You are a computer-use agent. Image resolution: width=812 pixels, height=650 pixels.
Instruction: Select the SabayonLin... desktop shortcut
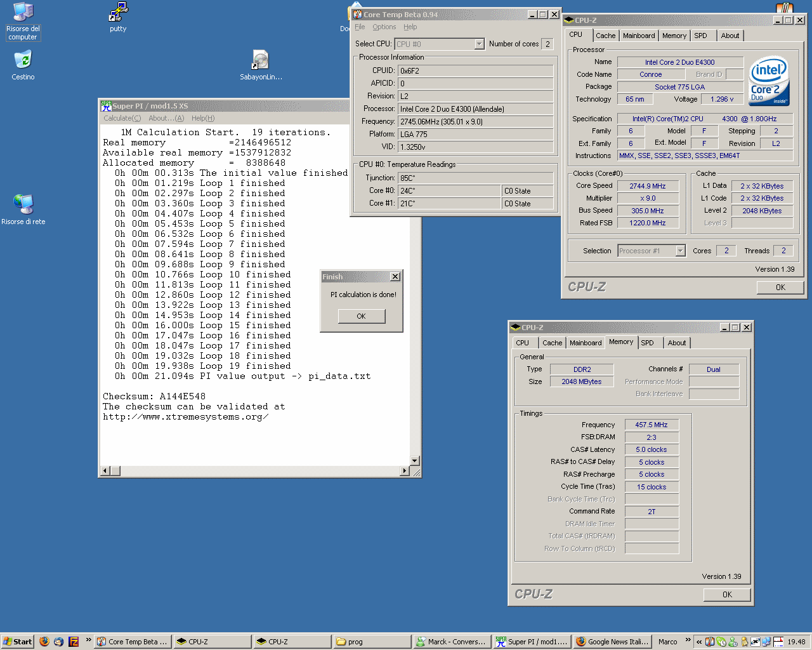pos(261,65)
